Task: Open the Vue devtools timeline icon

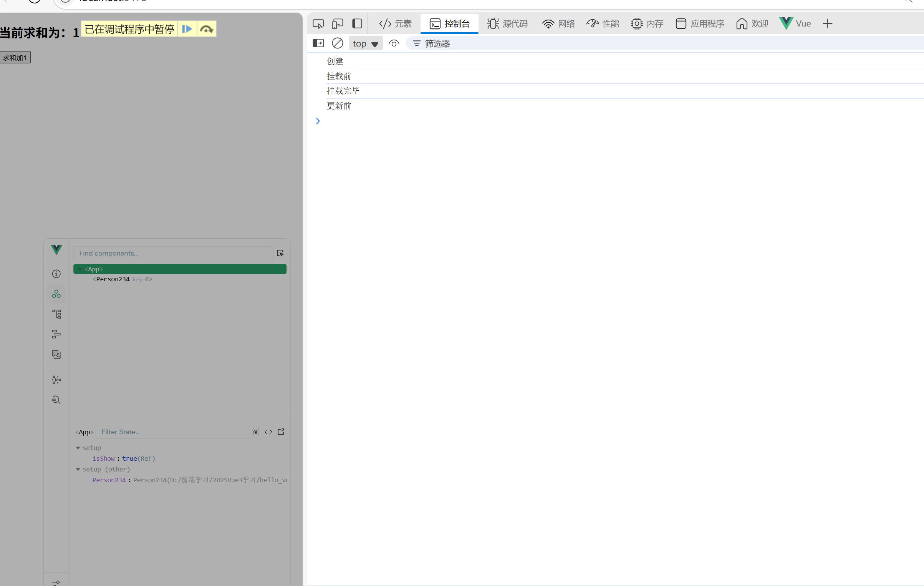Action: (x=56, y=334)
